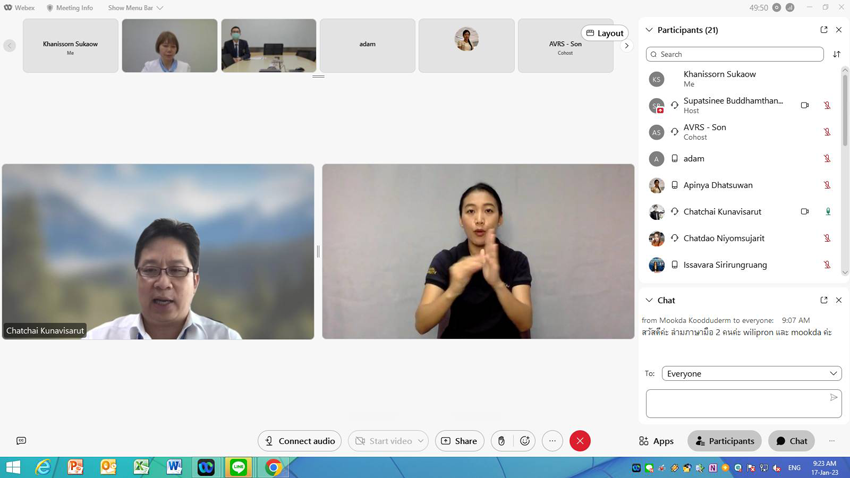The image size is (850, 478).
Task: Open Word from taskbar
Action: (174, 467)
